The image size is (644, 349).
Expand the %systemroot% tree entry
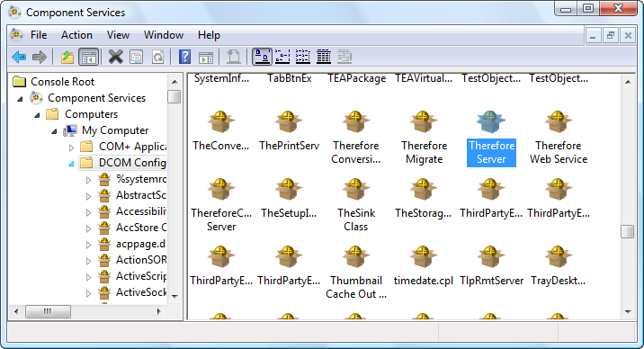point(88,180)
